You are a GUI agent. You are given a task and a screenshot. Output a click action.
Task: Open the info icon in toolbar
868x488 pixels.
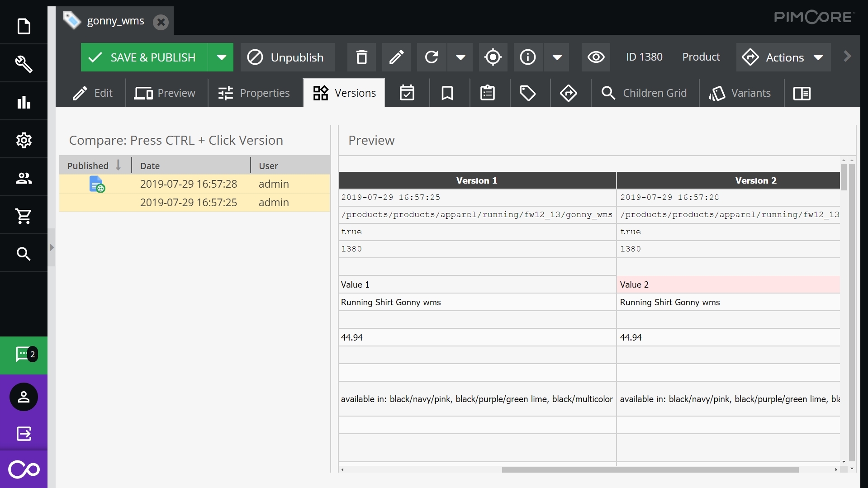click(528, 57)
